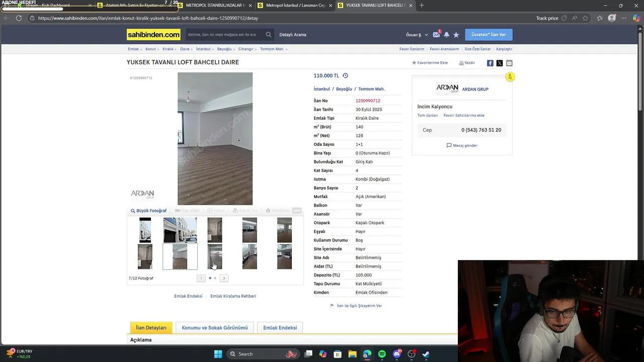Share the listing by email icon
This screenshot has height=362, width=644.
509,63
